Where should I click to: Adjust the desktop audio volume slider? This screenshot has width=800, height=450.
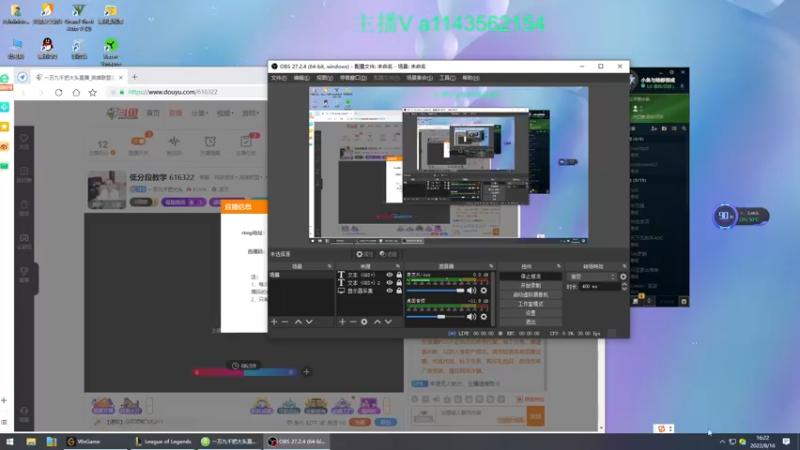click(435, 317)
